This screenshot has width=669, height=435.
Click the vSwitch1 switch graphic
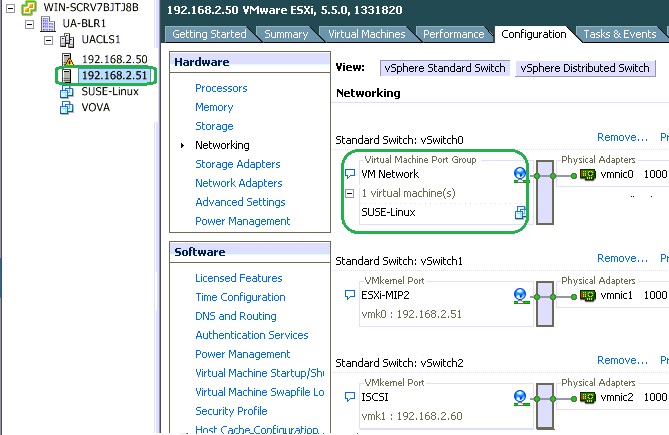click(545, 304)
